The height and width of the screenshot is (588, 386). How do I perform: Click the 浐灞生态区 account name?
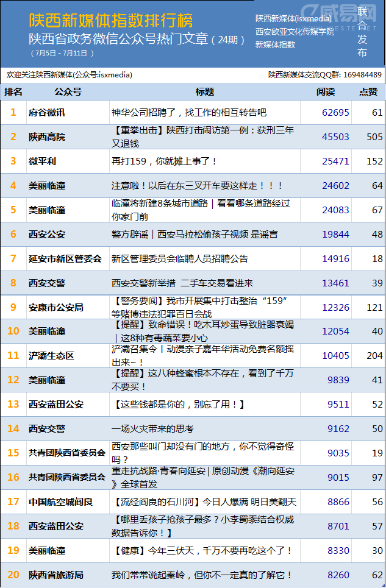click(51, 356)
